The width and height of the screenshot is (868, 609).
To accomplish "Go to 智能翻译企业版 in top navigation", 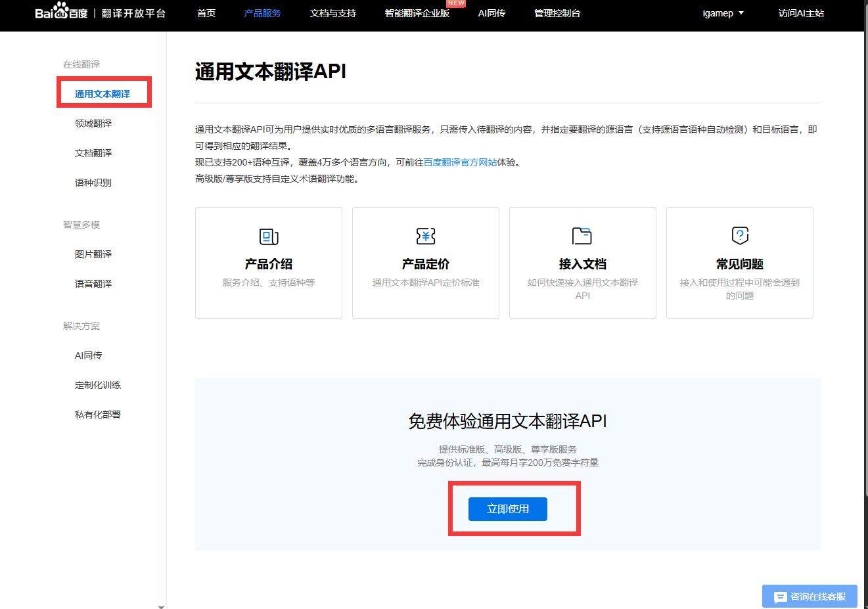I will click(x=417, y=13).
